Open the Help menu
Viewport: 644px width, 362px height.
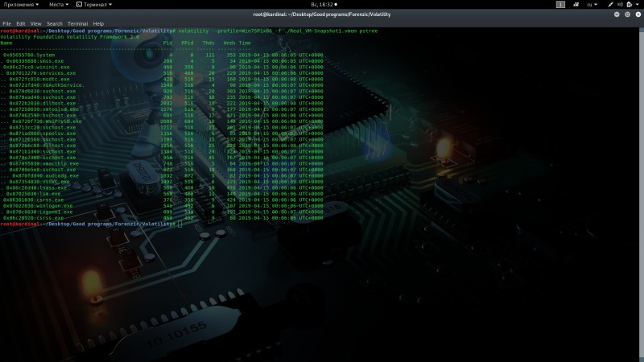(98, 24)
